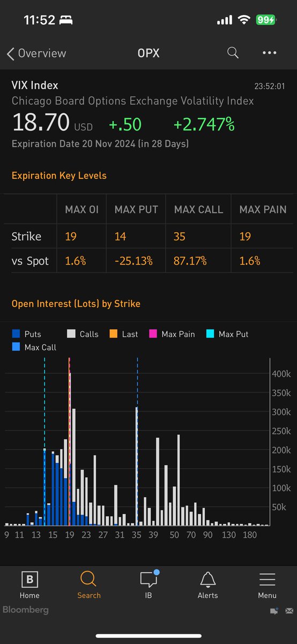
Task: Tap the VIX Index title
Action: point(35,85)
